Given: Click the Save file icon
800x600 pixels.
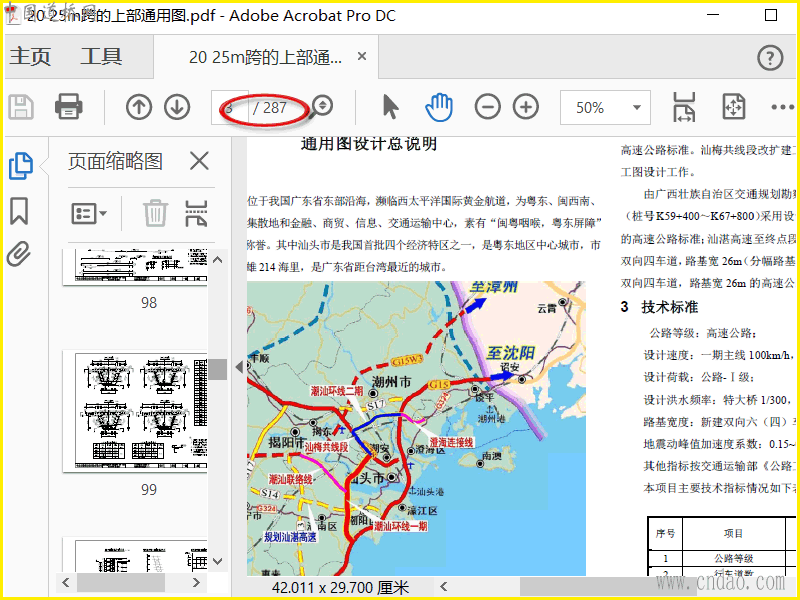Looking at the screenshot, I should coord(21,107).
